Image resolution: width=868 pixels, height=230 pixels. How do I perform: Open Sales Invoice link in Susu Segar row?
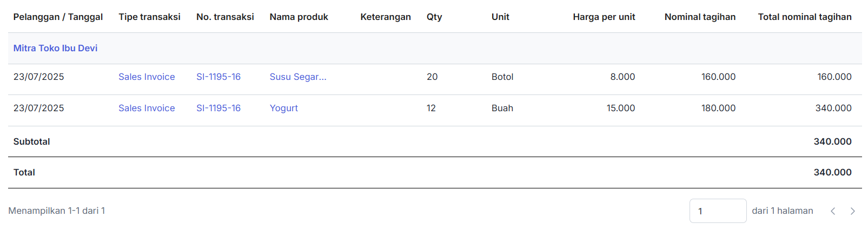pos(147,77)
